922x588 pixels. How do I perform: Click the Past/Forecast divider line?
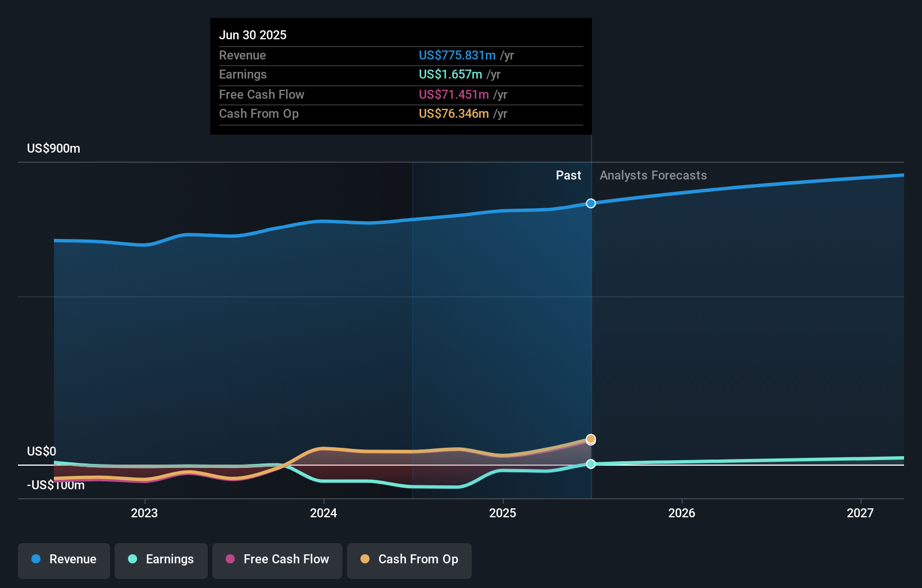click(590, 314)
